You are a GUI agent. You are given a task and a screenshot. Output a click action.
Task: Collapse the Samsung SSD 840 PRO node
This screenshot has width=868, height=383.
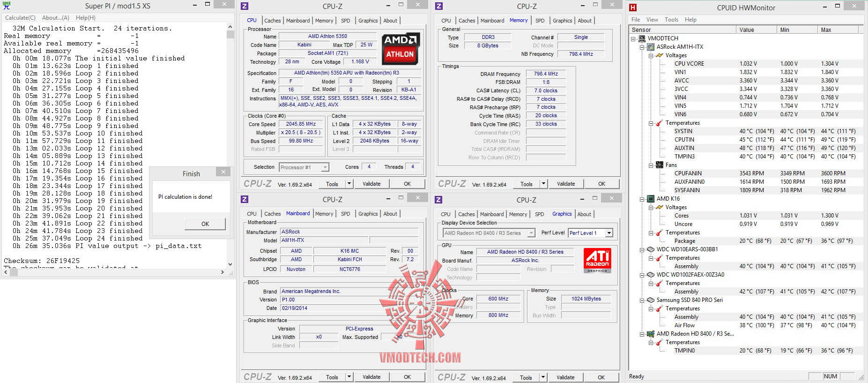tap(642, 300)
